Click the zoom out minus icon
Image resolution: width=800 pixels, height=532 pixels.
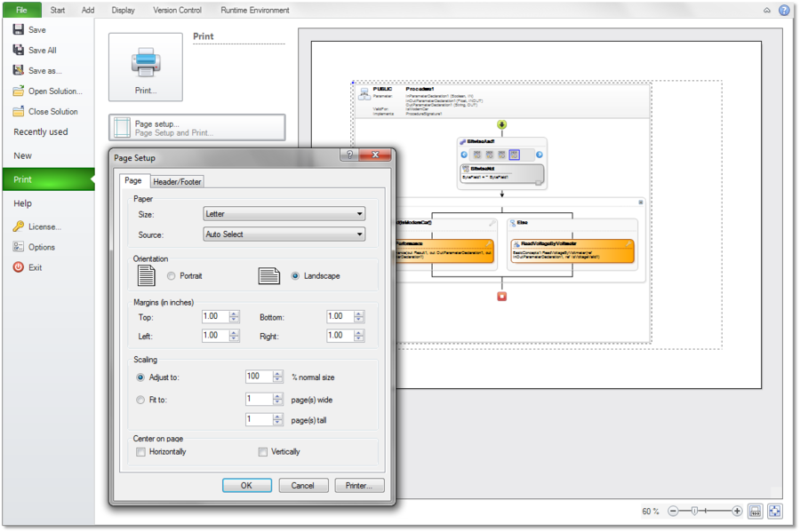click(x=673, y=512)
